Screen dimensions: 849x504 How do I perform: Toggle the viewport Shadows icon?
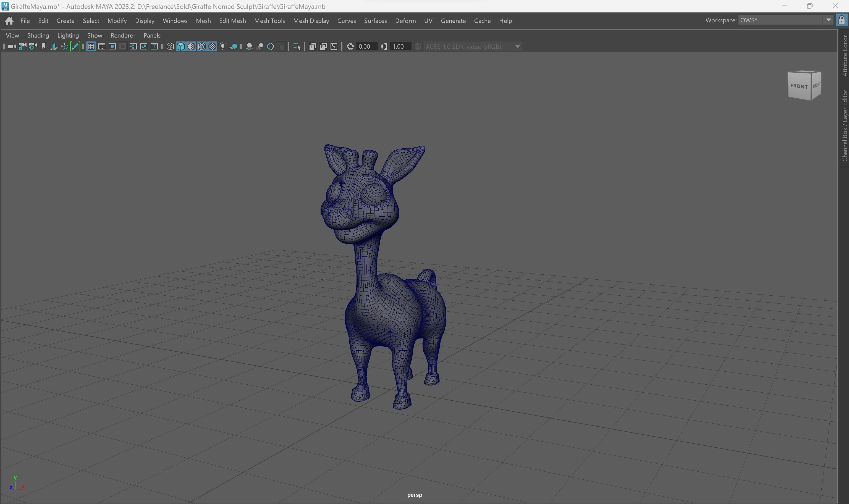pos(233,46)
